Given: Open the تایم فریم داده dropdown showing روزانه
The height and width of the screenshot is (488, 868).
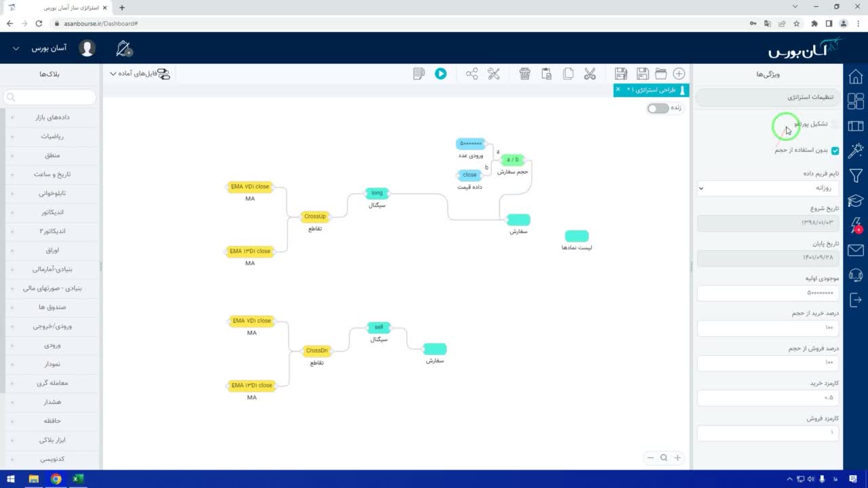Looking at the screenshot, I should [x=768, y=188].
